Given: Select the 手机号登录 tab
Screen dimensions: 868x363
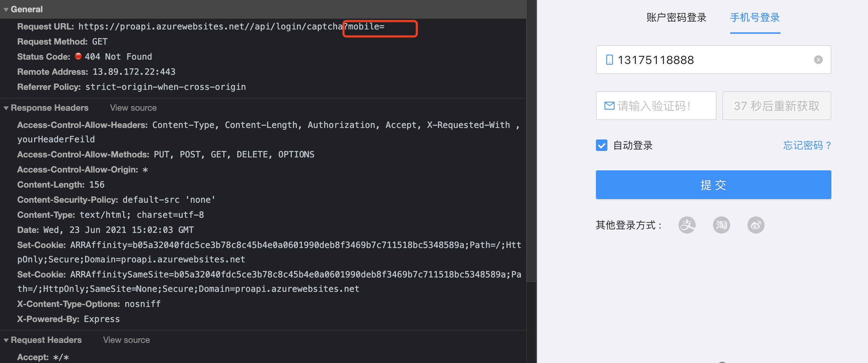Looking at the screenshot, I should [x=755, y=17].
